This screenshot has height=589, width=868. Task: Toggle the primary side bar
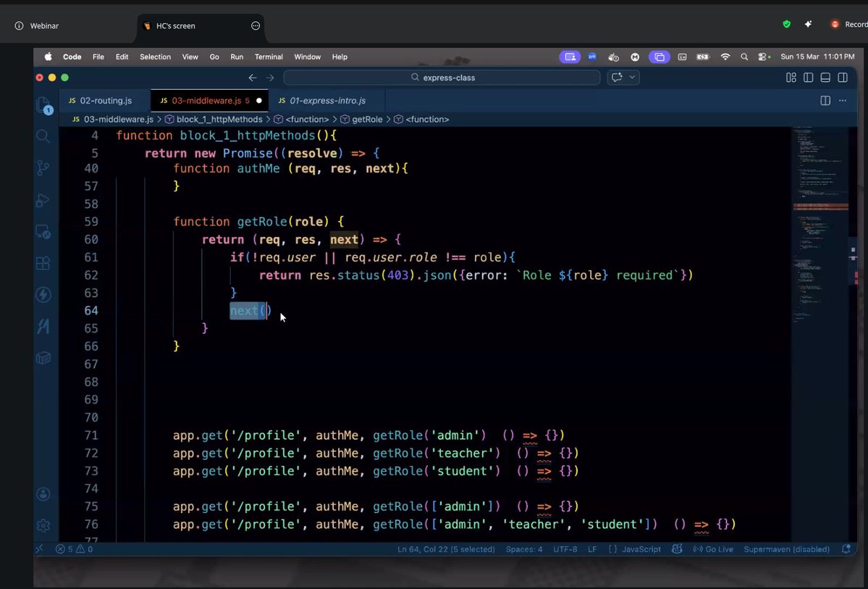tap(808, 78)
